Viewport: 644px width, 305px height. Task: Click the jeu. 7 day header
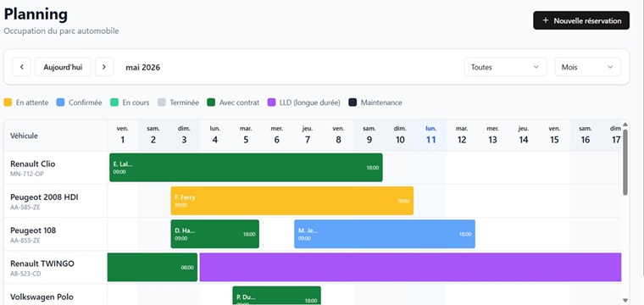[308, 135]
